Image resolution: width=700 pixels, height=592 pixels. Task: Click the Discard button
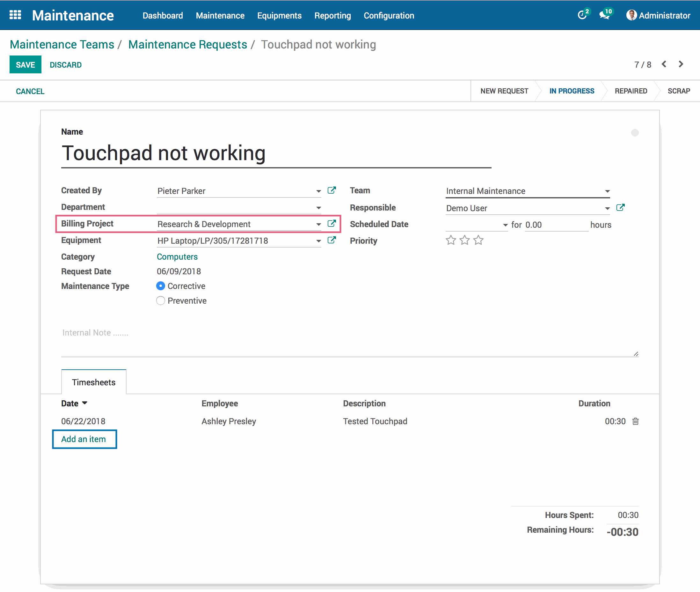point(66,65)
